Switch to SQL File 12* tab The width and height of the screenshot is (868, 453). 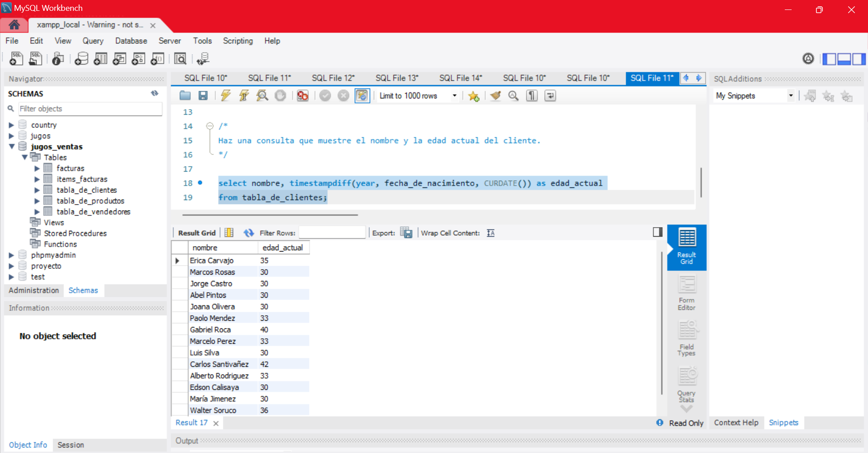(x=333, y=78)
